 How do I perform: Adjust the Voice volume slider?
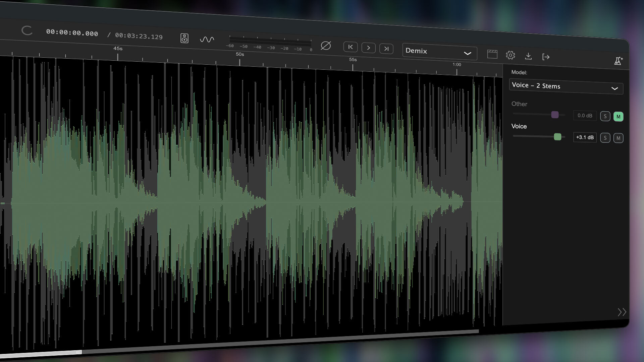[557, 137]
